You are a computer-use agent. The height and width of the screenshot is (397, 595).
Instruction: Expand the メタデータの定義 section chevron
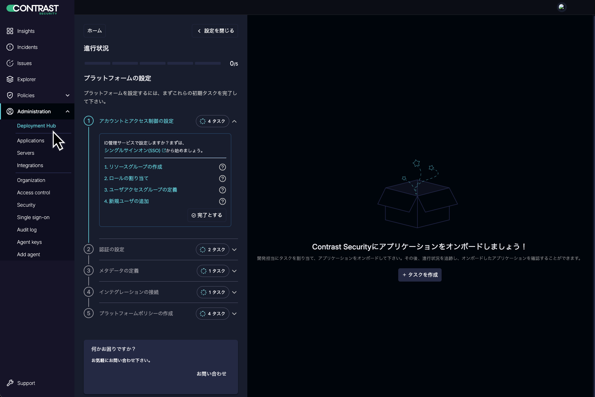235,271
